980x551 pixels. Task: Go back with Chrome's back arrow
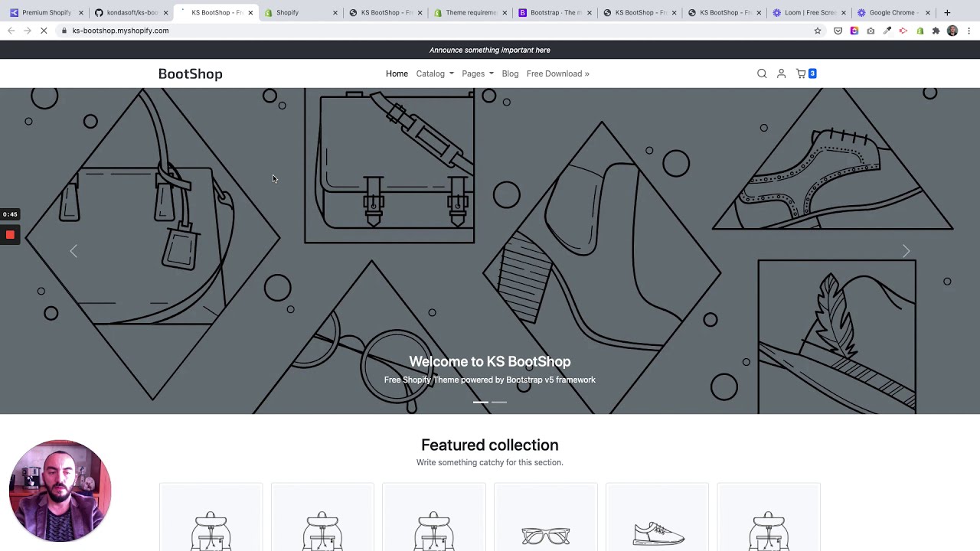click(11, 31)
